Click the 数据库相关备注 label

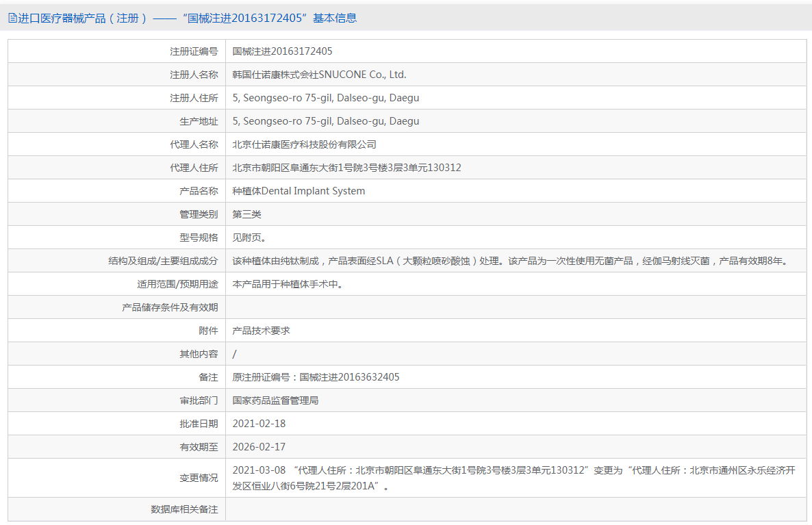tap(184, 509)
